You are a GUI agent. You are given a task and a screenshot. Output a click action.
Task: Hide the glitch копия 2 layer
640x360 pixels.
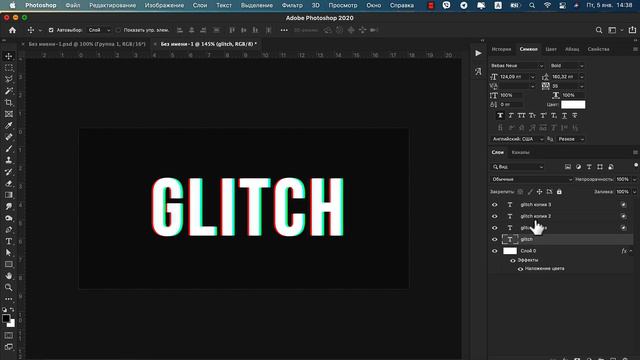[495, 216]
